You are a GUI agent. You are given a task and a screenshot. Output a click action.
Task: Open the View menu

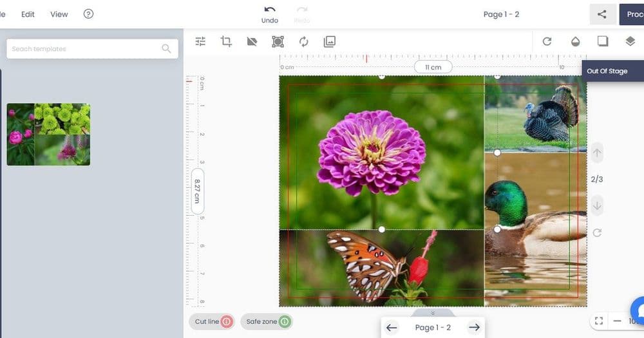coord(59,14)
